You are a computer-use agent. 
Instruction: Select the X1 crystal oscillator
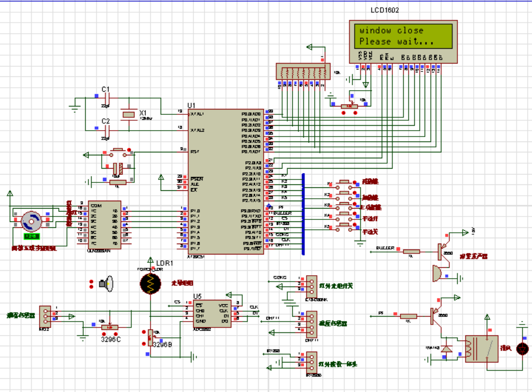click(129, 114)
